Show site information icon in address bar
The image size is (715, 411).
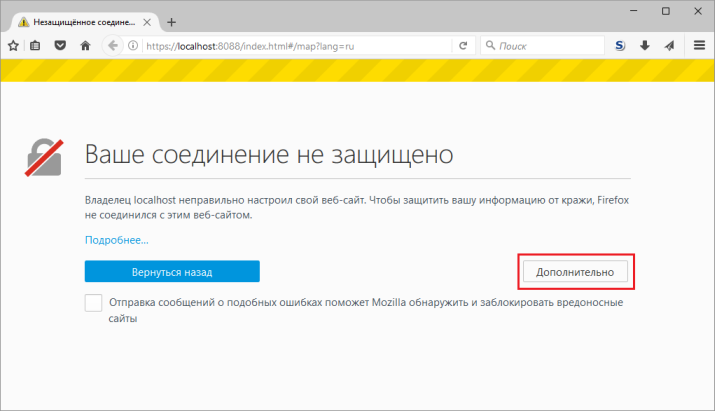(x=133, y=46)
